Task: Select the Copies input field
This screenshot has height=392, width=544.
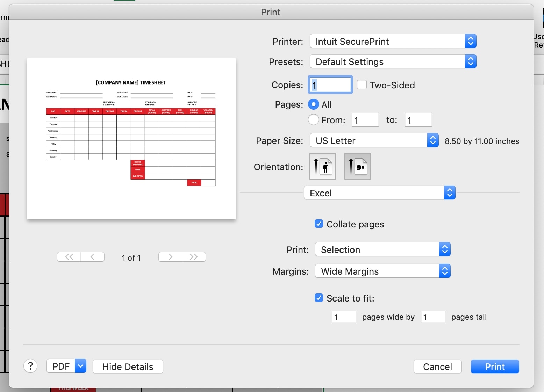Action: [329, 85]
